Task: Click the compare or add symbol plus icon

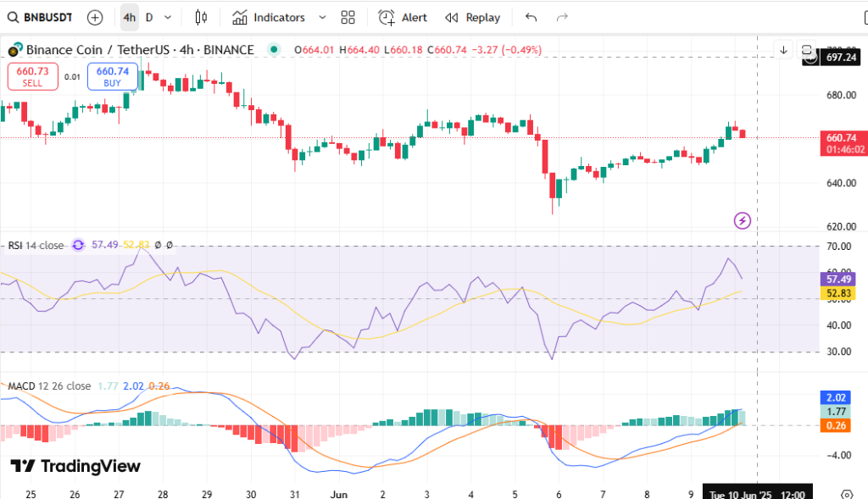Action: (95, 18)
